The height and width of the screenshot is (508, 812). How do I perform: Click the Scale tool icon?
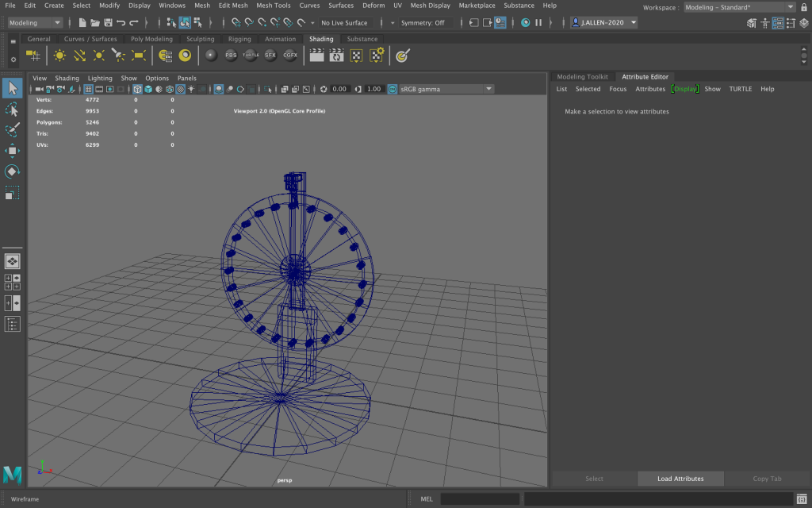(x=13, y=193)
